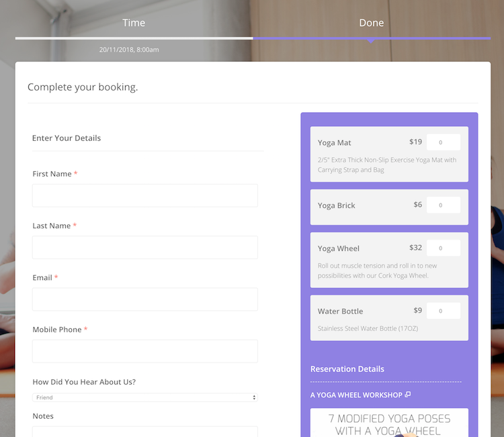The width and height of the screenshot is (504, 437).
Task: Click the Yoga Wheel product name
Action: click(339, 248)
